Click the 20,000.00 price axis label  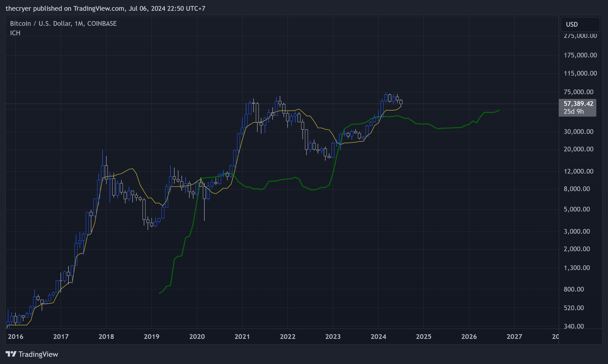click(x=579, y=149)
